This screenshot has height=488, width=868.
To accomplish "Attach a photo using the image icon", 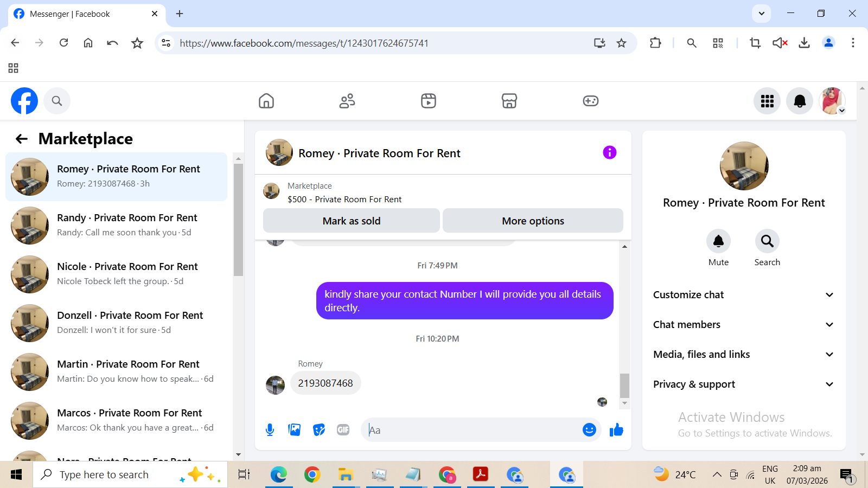I will [295, 430].
